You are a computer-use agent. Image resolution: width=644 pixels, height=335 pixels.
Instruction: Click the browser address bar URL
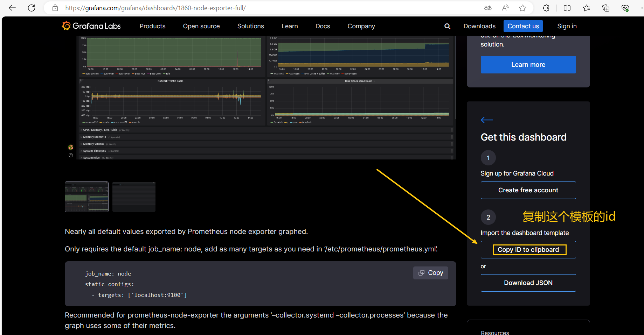click(155, 8)
